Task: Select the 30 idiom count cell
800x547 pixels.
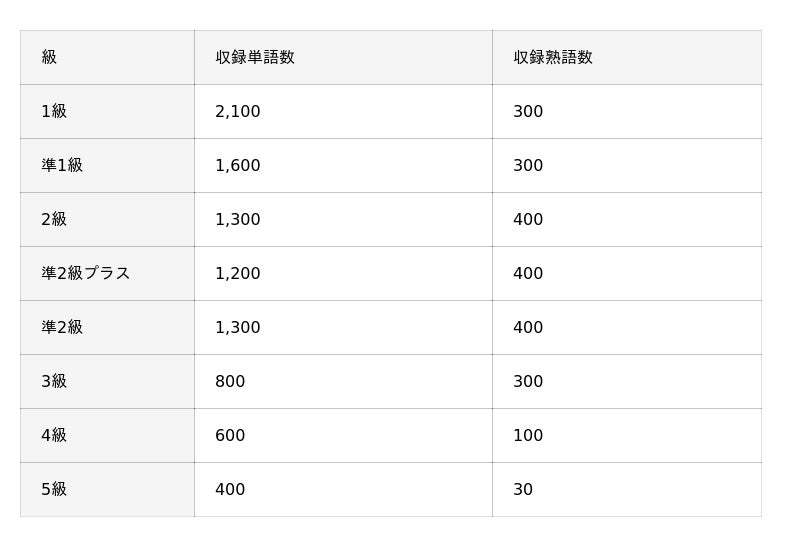Action: pos(523,490)
